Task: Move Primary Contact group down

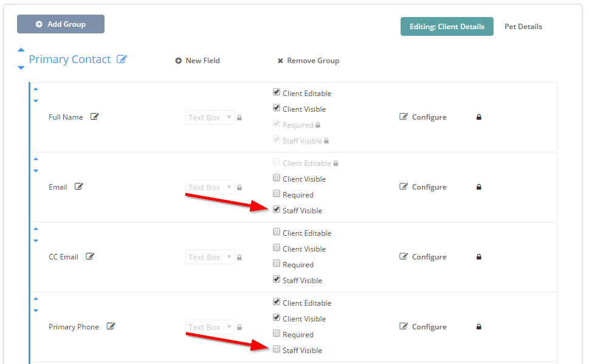Action: (x=21, y=67)
